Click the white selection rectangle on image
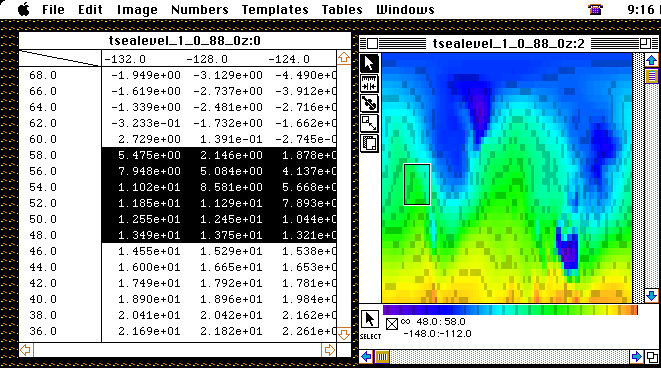 pyautogui.click(x=417, y=185)
